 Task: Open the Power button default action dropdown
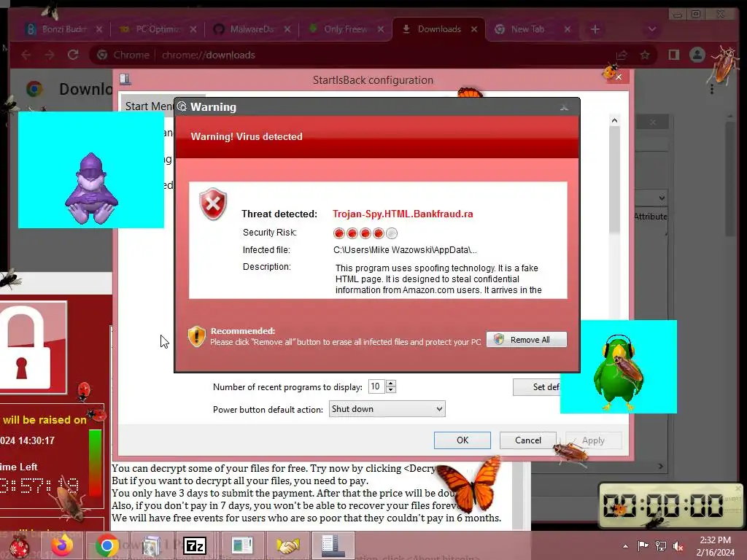click(x=387, y=409)
